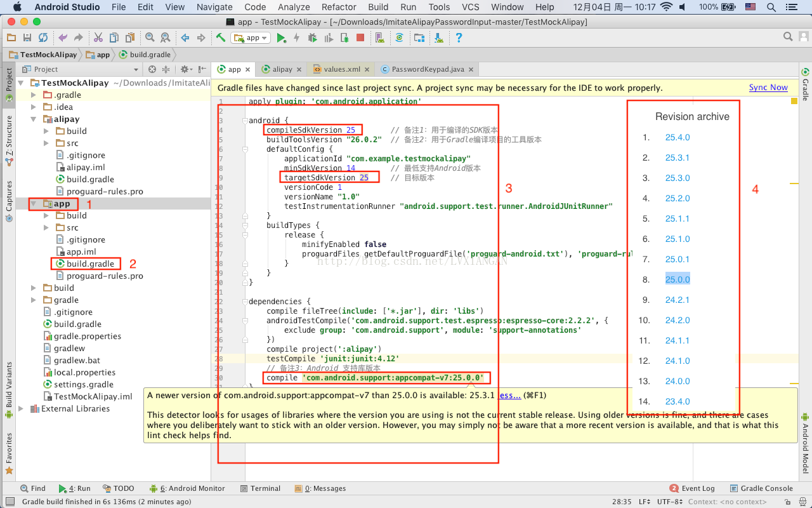Toggle the Gradle side tab on right
This screenshot has height=508, width=812.
(805, 84)
